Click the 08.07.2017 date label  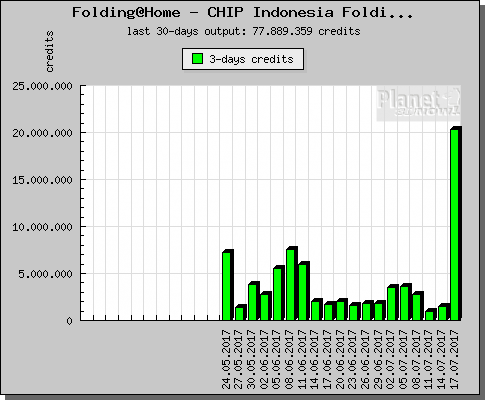pos(416,359)
